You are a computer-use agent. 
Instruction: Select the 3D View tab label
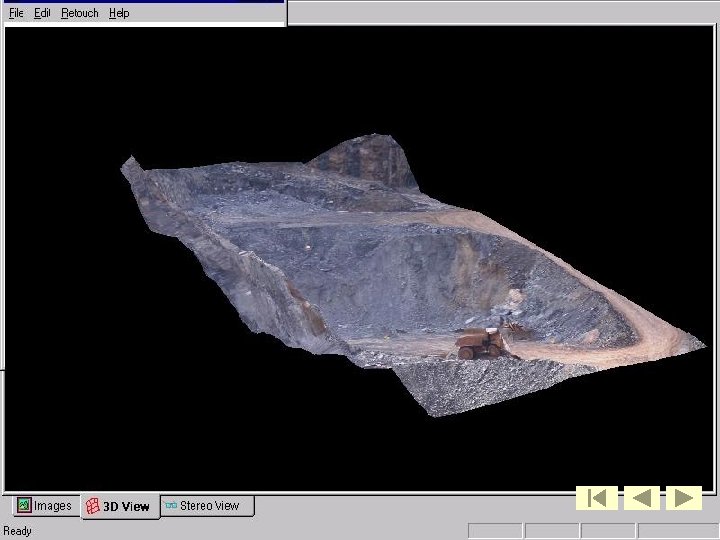pyautogui.click(x=126, y=507)
